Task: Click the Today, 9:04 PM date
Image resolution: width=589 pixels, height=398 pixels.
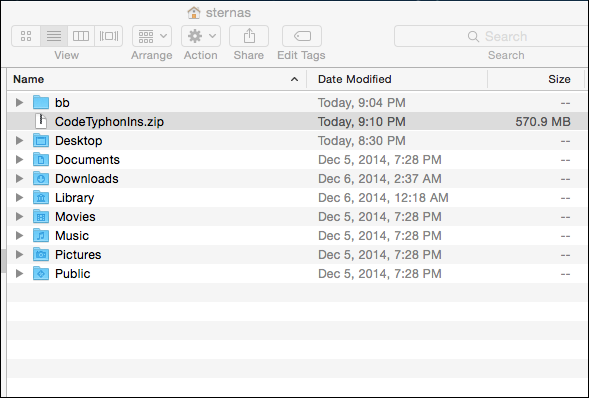Action: [362, 103]
